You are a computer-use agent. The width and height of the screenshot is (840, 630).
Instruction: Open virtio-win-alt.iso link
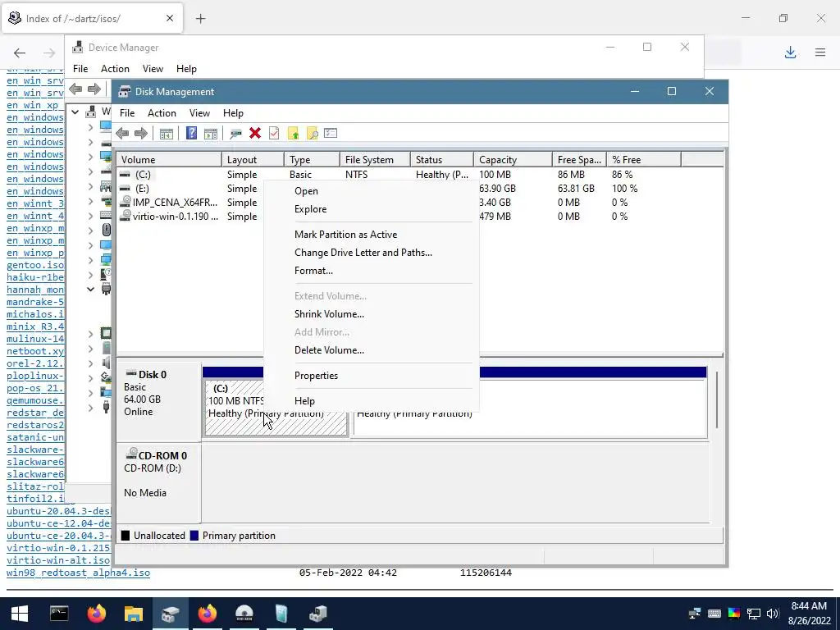(x=58, y=560)
